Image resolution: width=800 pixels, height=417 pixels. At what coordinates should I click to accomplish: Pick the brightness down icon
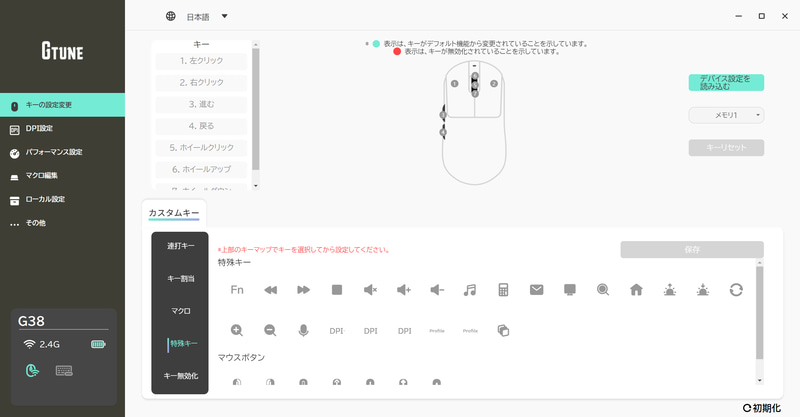[703, 290]
